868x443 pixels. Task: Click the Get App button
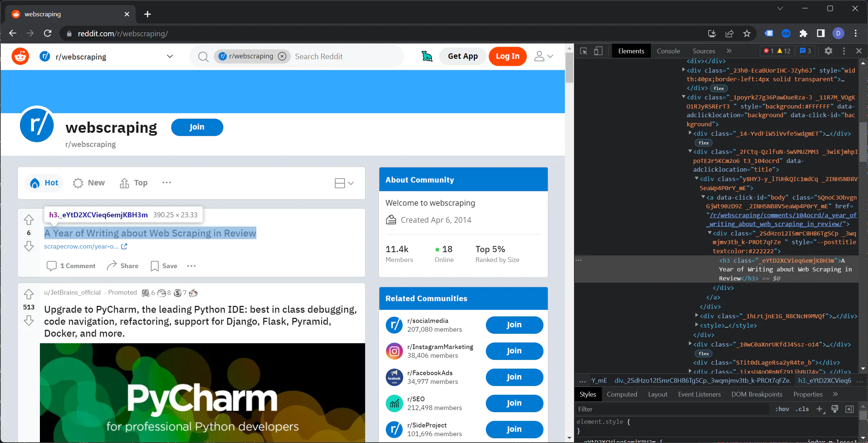(463, 56)
